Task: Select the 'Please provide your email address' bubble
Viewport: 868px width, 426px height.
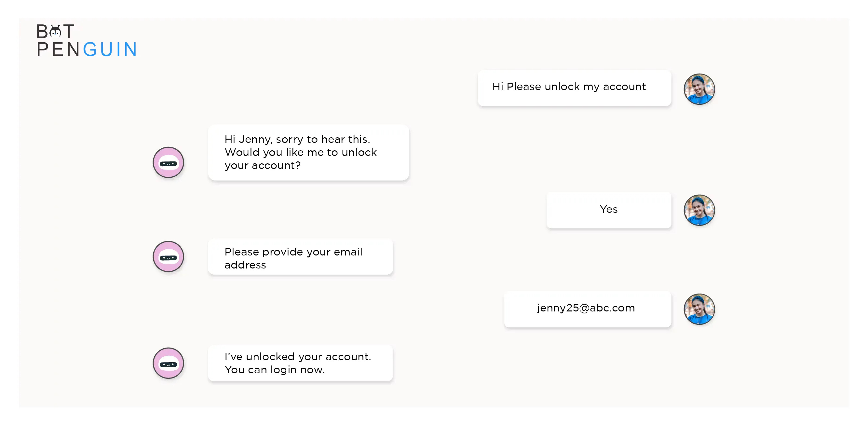Action: click(x=300, y=257)
